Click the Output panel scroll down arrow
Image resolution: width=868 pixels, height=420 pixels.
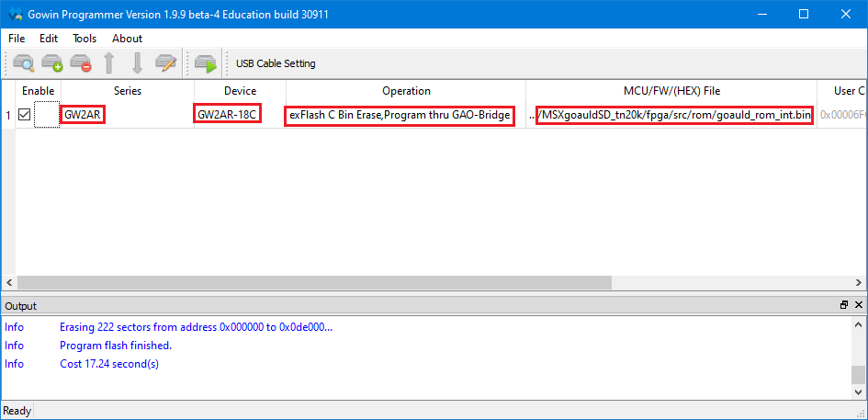pos(858,392)
